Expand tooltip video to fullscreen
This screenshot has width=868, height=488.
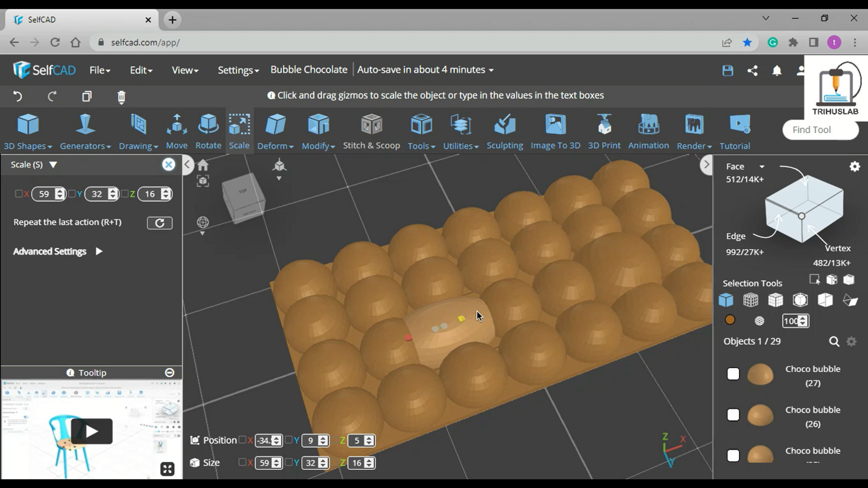[167, 469]
